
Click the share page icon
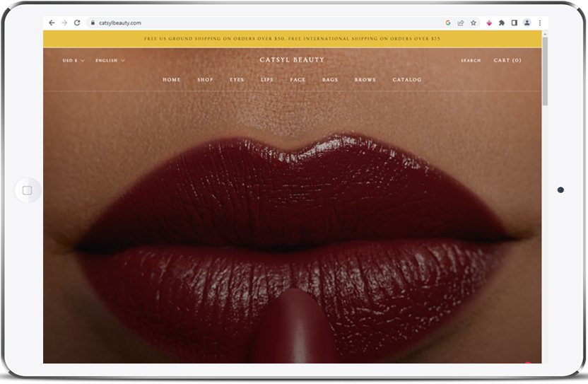461,23
